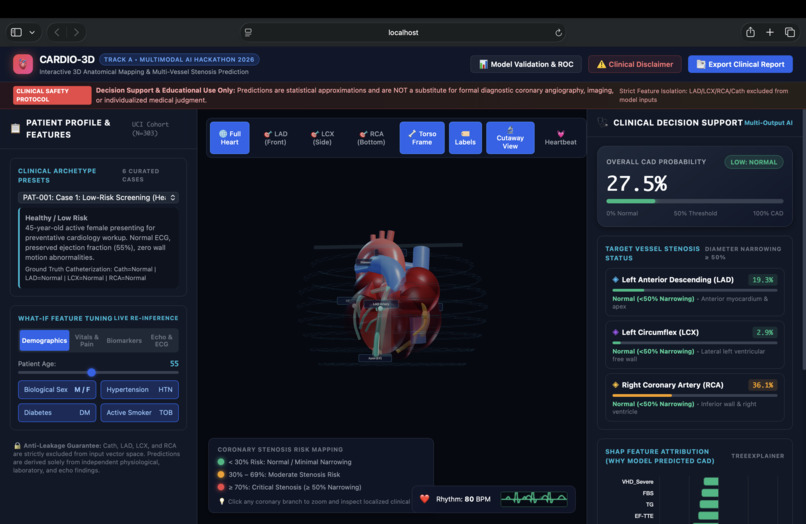806x524 pixels.
Task: Click the lightbulb hint icon in the legend
Action: 222,501
